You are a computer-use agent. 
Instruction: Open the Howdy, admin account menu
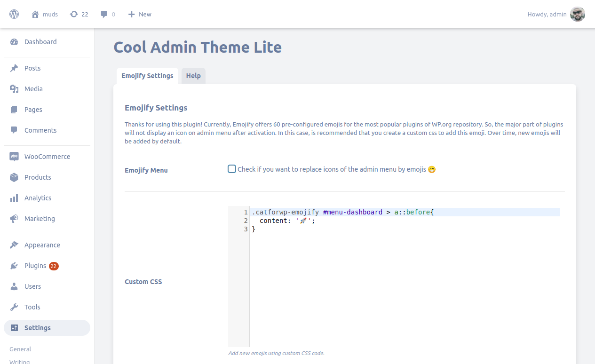pyautogui.click(x=547, y=14)
